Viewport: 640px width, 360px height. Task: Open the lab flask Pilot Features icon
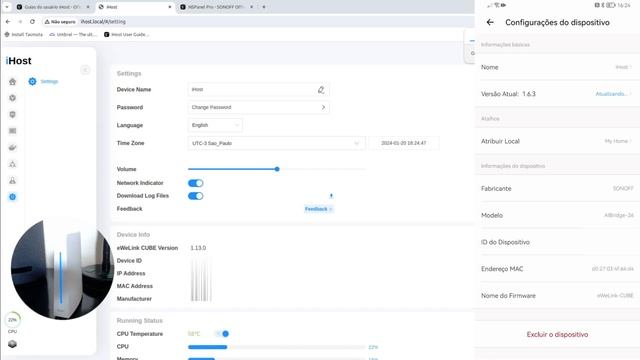tap(13, 180)
